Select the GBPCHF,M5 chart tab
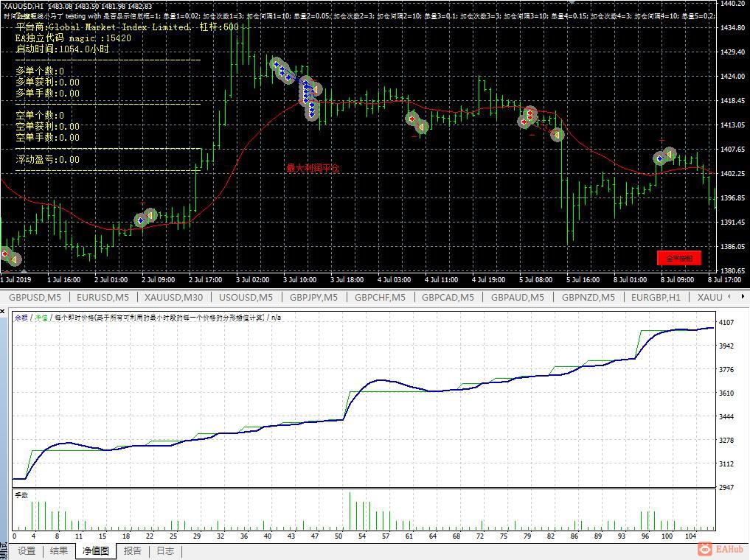 [x=380, y=297]
